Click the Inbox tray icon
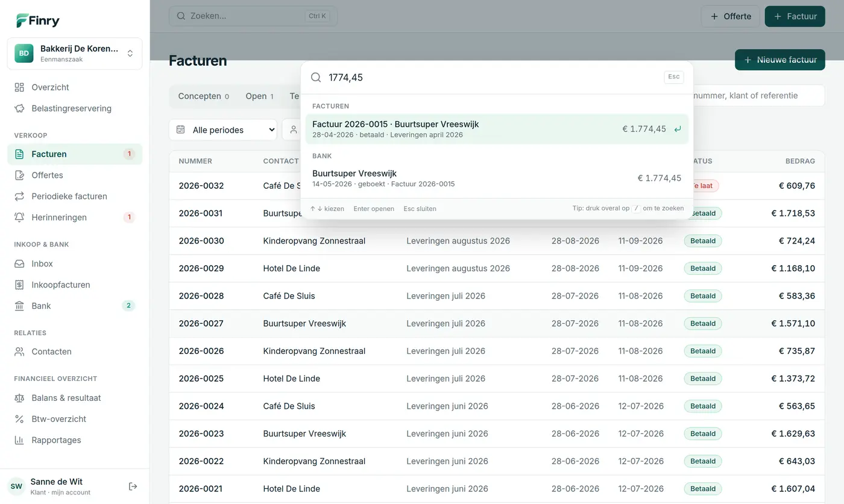This screenshot has height=504, width=844. coord(19,264)
